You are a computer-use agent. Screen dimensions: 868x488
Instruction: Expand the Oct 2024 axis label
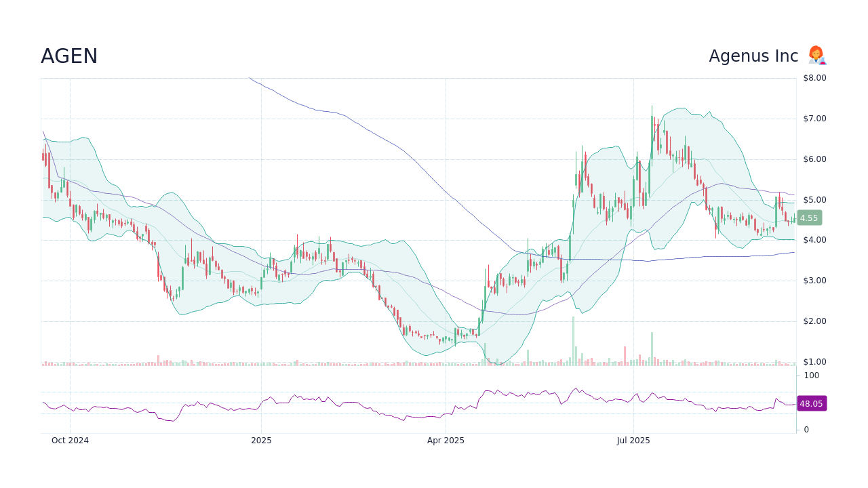pyautogui.click(x=70, y=440)
